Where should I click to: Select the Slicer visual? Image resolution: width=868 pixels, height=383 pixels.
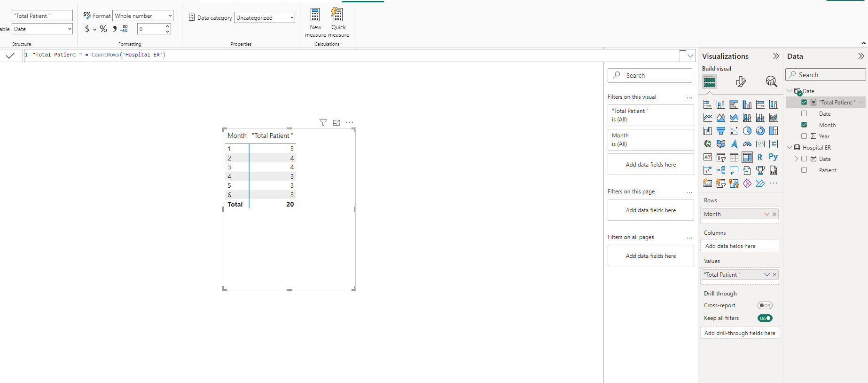(x=720, y=157)
